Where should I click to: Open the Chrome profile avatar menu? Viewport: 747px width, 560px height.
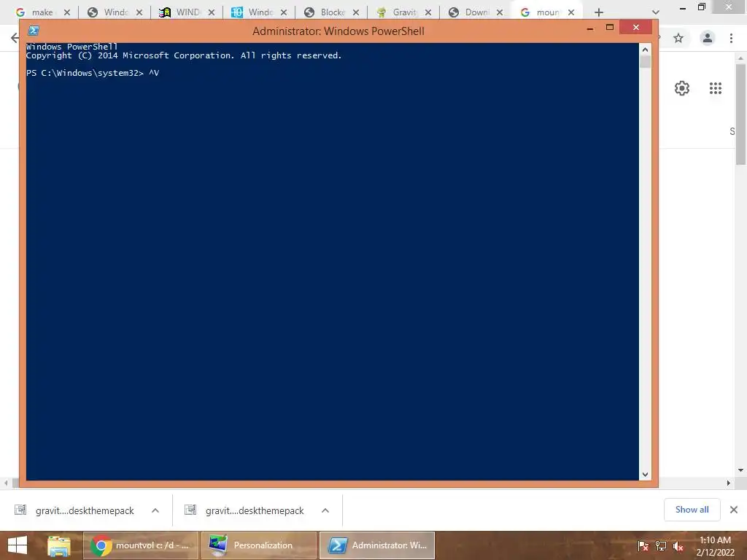(x=708, y=38)
